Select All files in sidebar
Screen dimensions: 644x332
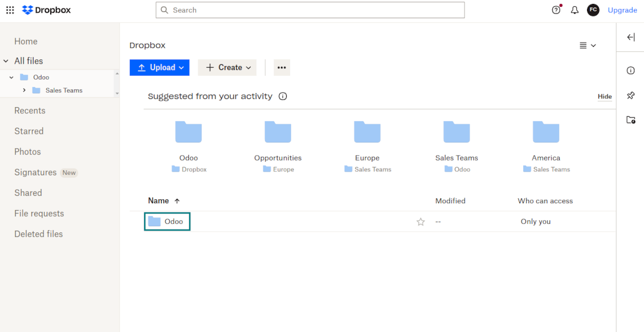click(28, 61)
